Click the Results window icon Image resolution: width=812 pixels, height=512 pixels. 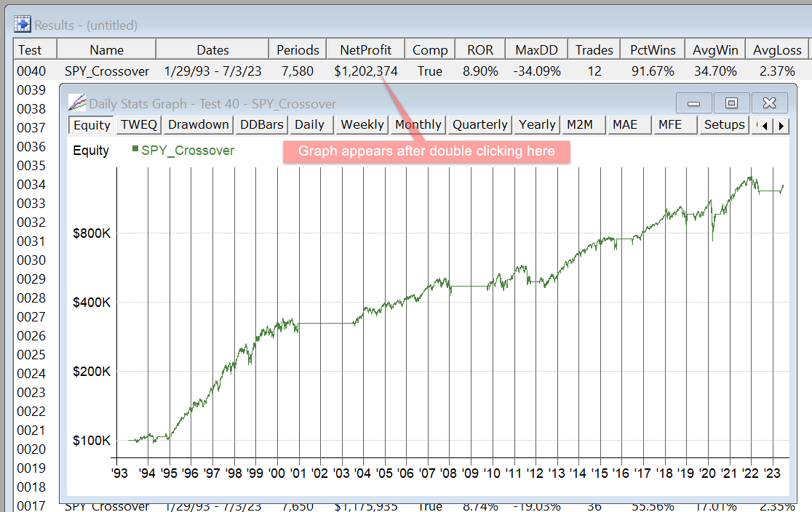tap(22, 25)
